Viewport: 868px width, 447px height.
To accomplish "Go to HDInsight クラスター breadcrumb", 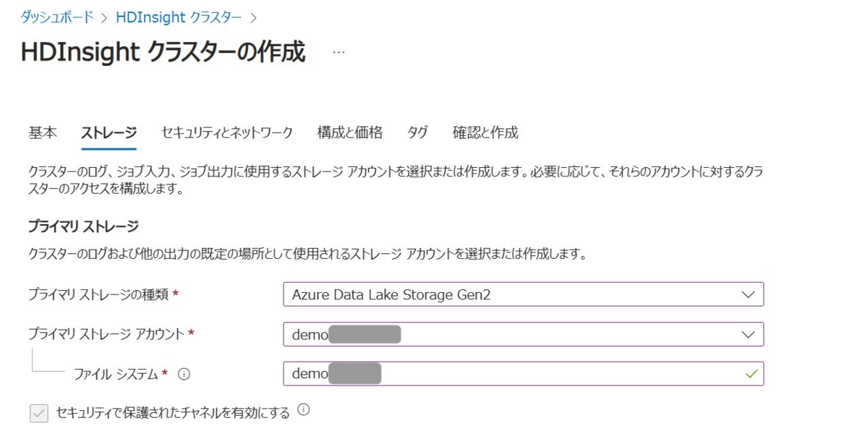I will point(179,17).
